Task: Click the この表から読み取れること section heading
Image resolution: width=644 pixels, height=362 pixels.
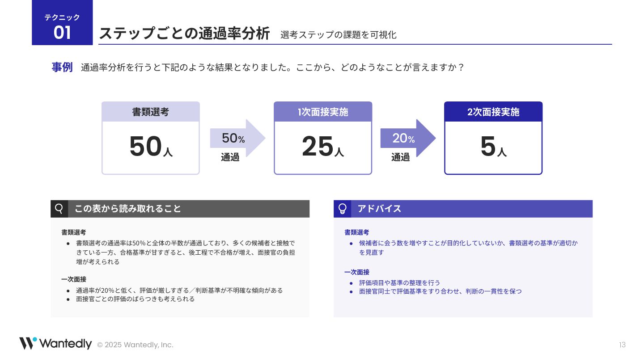Action: pos(128,209)
